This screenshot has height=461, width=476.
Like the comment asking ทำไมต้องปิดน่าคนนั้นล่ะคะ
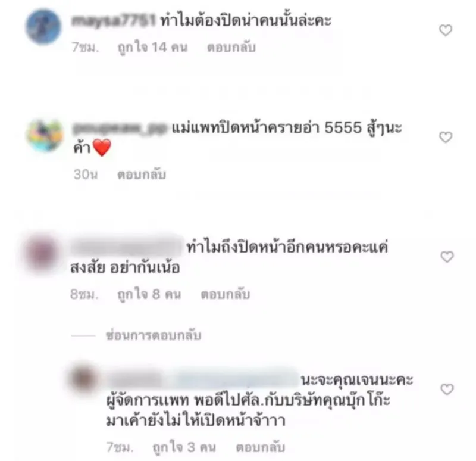click(x=446, y=30)
